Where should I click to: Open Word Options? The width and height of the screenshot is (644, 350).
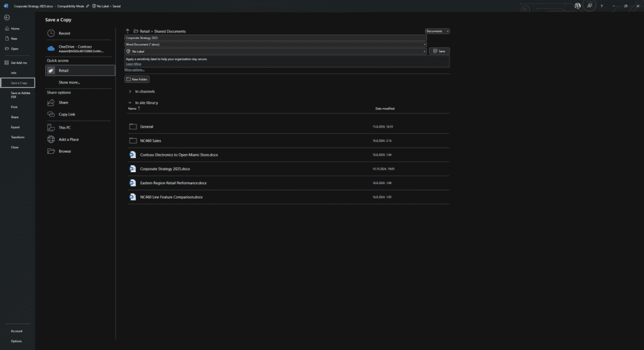point(17,341)
